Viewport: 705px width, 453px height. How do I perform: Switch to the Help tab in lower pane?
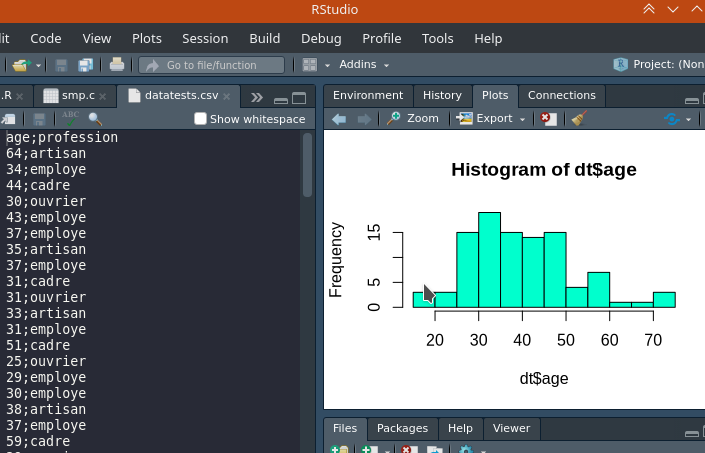460,428
